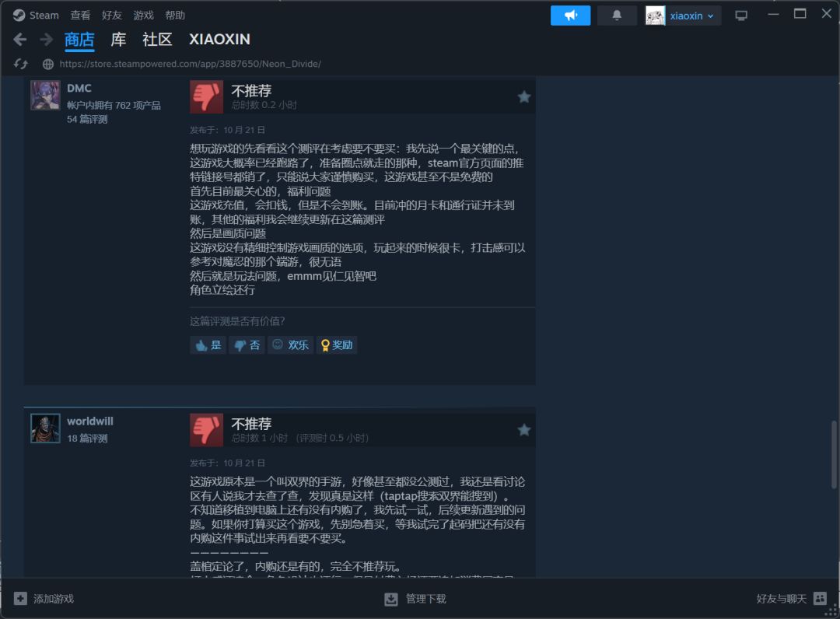The width and height of the screenshot is (840, 619).
Task: Rate DMC review as 欢乐
Action: [x=290, y=345]
